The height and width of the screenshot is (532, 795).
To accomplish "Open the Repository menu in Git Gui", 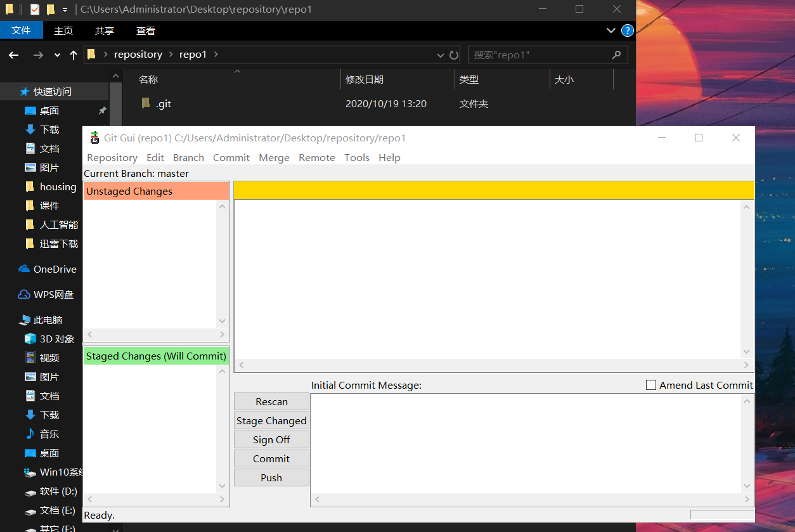I will coord(112,157).
